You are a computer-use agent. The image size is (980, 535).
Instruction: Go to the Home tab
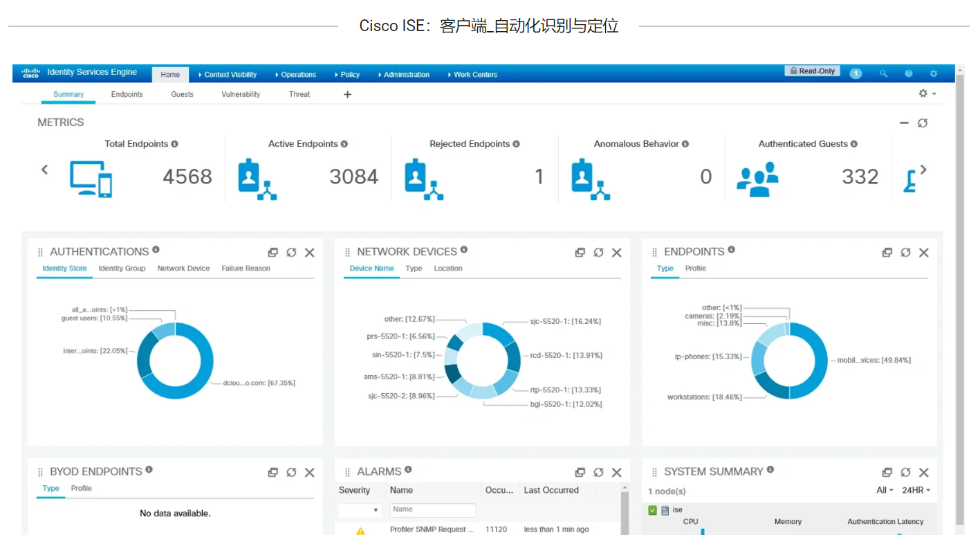(x=170, y=74)
